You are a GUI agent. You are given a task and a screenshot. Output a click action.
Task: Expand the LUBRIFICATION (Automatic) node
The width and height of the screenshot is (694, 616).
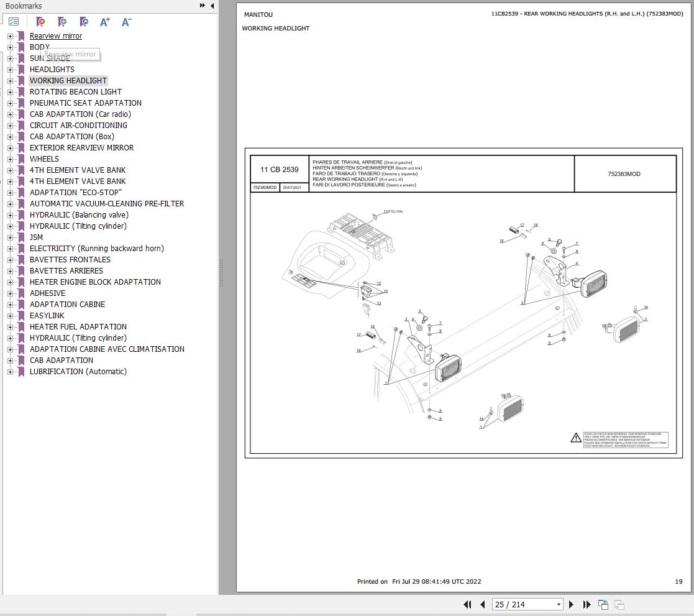click(x=10, y=372)
